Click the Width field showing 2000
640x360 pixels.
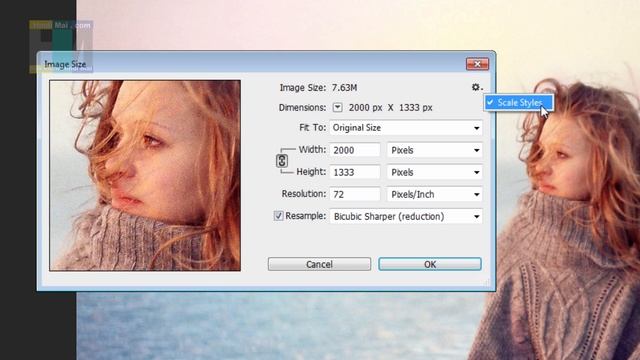[355, 150]
